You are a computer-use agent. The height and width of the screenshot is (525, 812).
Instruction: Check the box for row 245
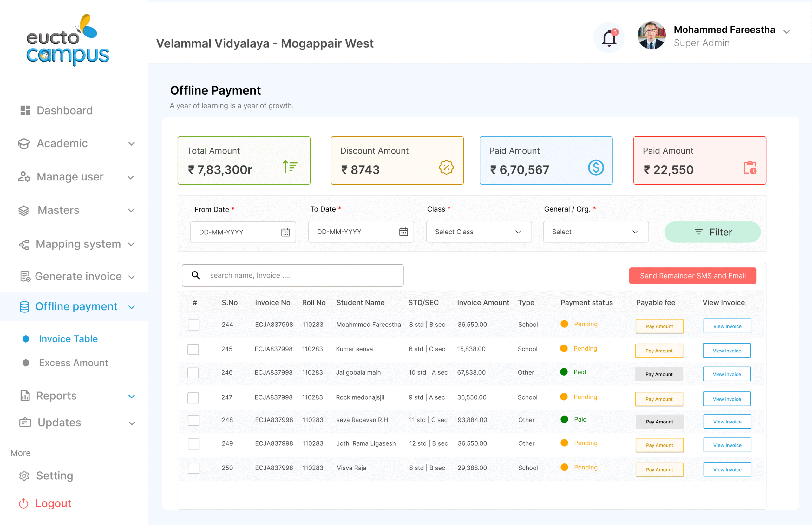193,349
